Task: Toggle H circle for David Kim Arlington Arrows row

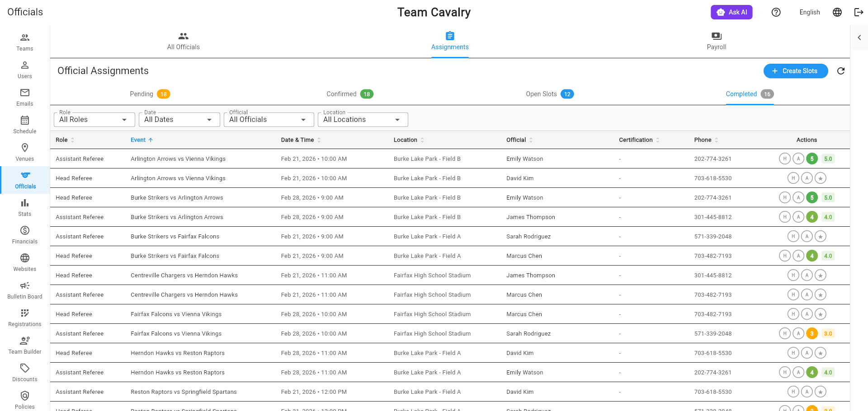Action: [793, 178]
